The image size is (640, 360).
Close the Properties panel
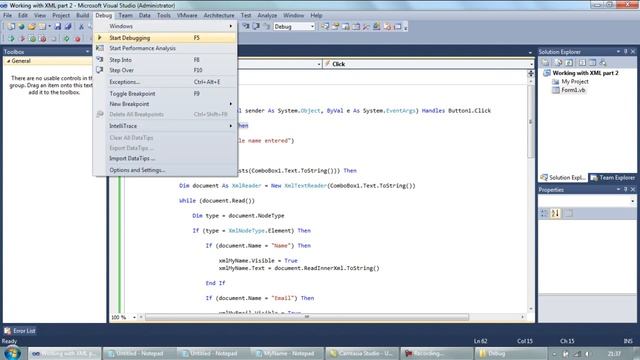(633, 189)
